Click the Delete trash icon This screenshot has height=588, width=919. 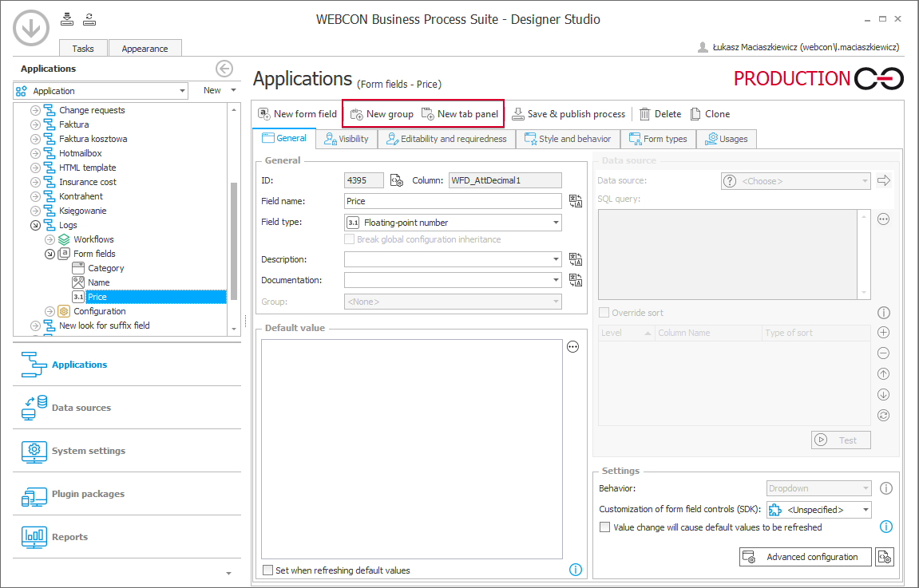click(x=644, y=114)
